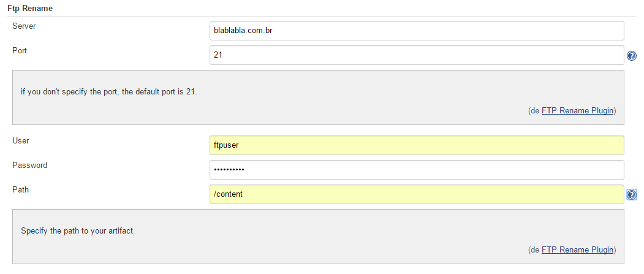Click the Ftp Rename section heading
Screen dimensions: 644x274
[30, 8]
